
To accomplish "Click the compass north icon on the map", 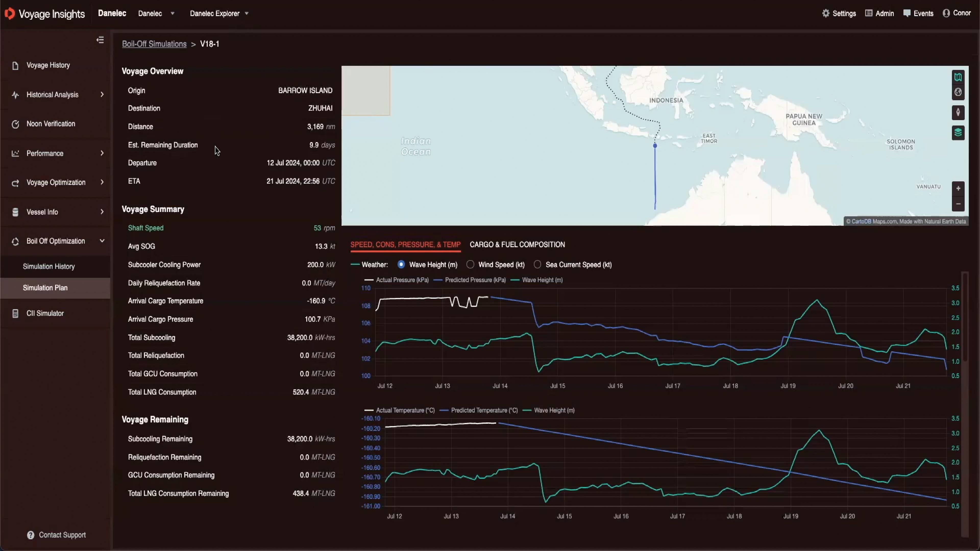I will coord(958,112).
